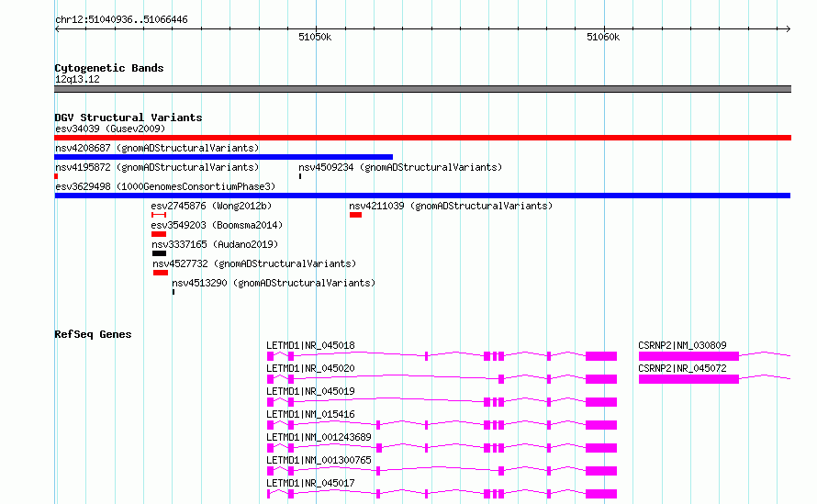The height and width of the screenshot is (504, 817).
Task: Click the nsv4513290 small black tick
Action: tap(173, 292)
